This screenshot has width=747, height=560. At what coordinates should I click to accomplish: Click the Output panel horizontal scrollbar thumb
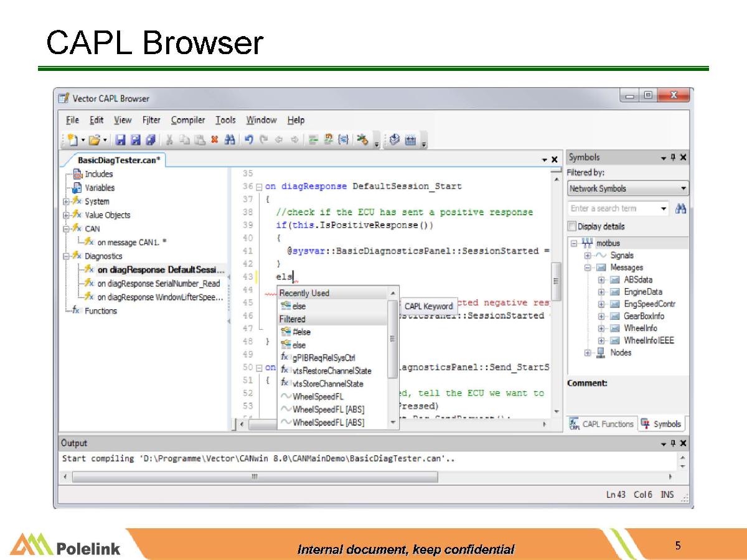[255, 477]
